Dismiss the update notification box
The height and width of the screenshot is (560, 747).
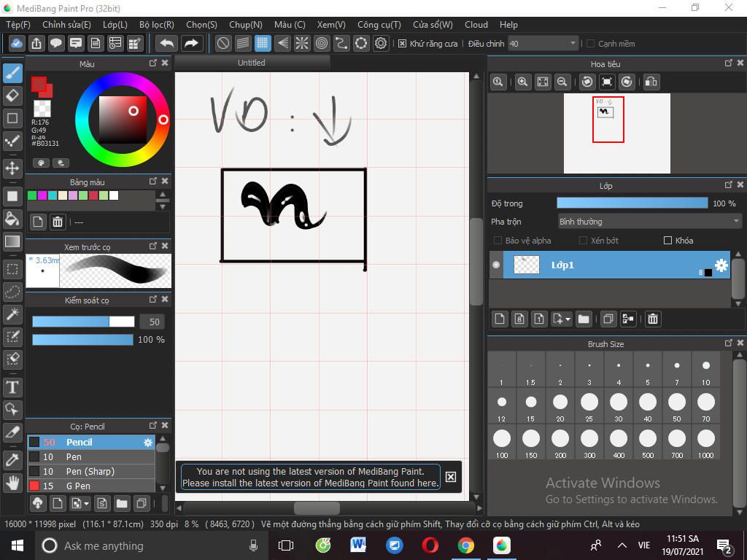[451, 477]
